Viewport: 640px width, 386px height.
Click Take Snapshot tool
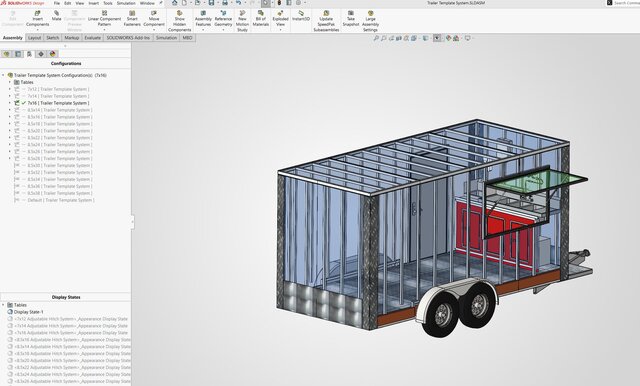(351, 18)
